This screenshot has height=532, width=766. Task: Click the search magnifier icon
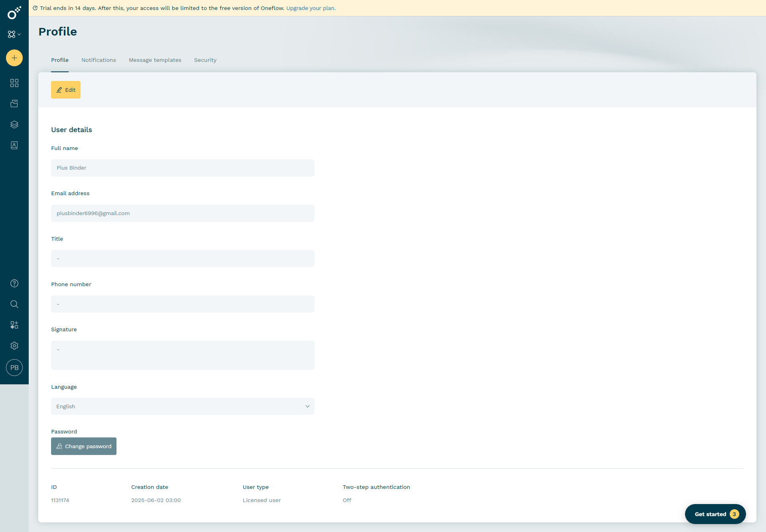coord(14,304)
